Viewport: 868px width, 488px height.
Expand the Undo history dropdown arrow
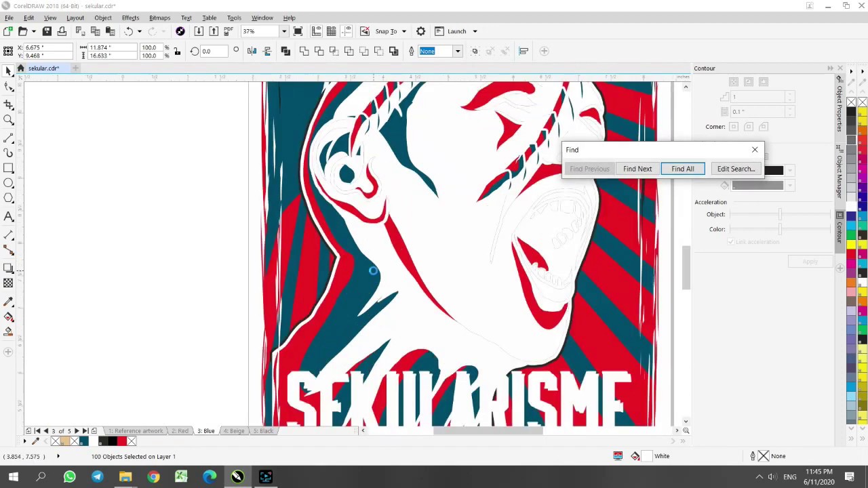pyautogui.click(x=140, y=31)
